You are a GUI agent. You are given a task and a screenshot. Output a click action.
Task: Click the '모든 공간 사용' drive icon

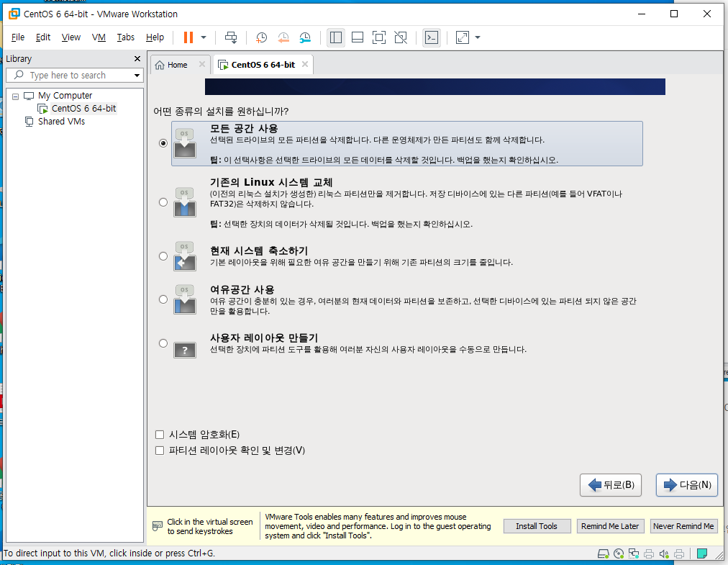point(185,143)
